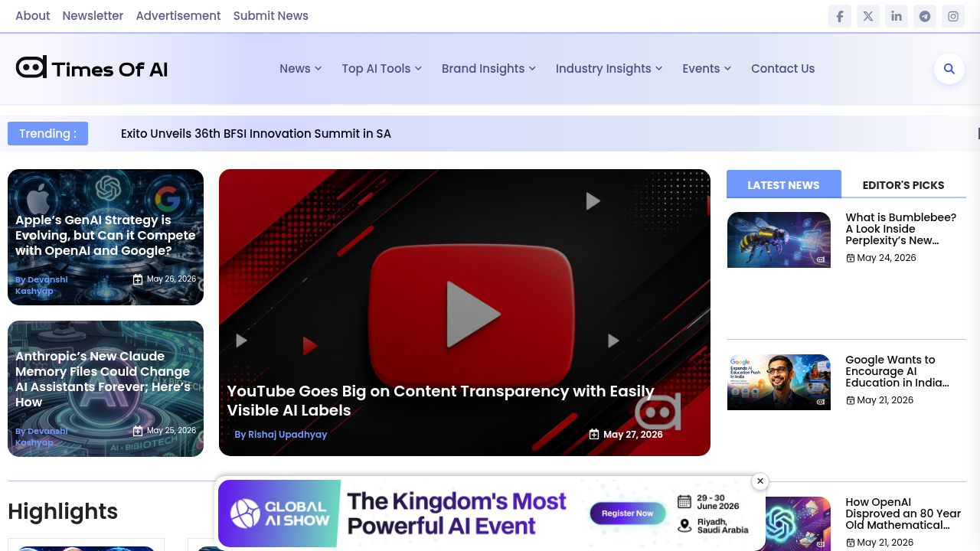This screenshot has width=980, height=551.
Task: Close the Global AI Show banner ad
Action: click(x=759, y=481)
